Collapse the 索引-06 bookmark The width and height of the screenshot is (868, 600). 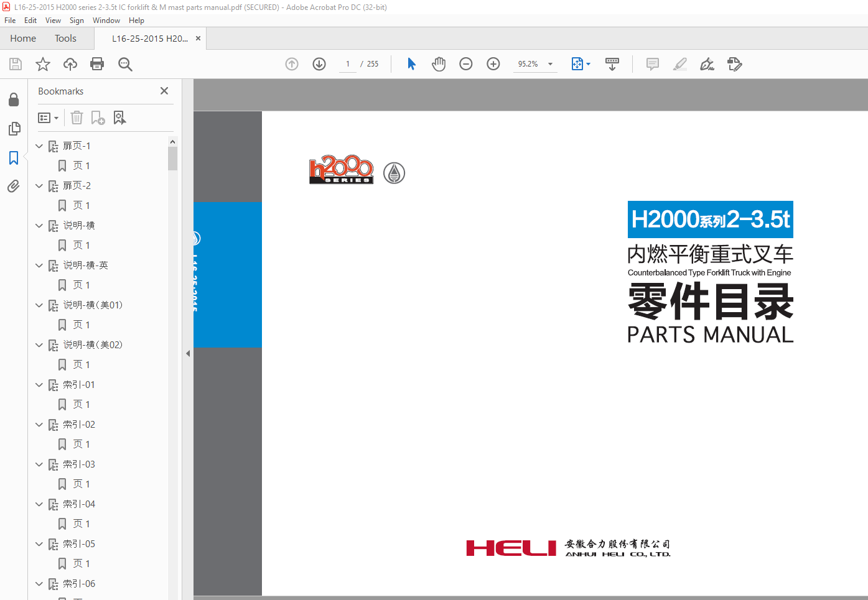(39, 584)
